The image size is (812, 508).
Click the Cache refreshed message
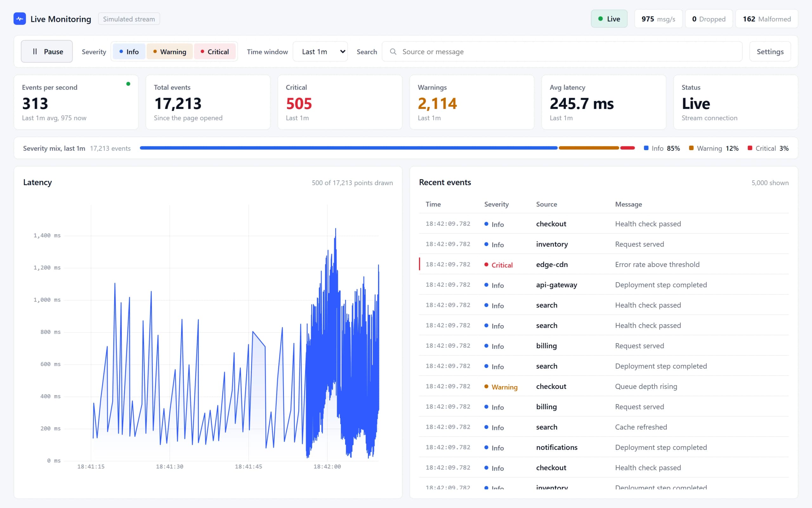pyautogui.click(x=641, y=427)
